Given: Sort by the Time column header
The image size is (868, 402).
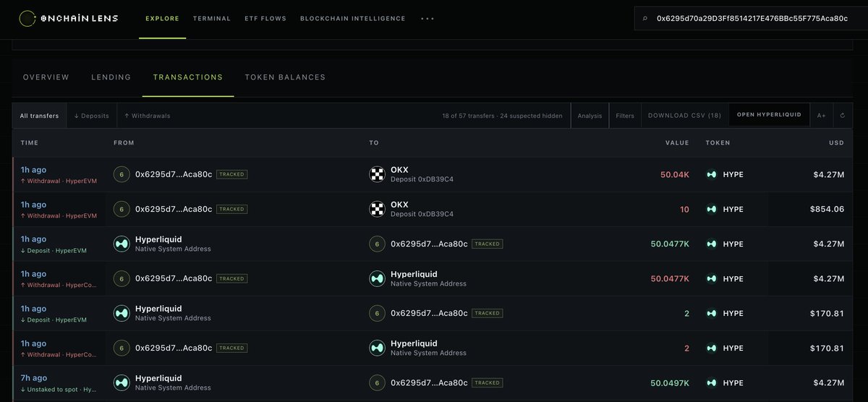Looking at the screenshot, I should click(x=30, y=143).
